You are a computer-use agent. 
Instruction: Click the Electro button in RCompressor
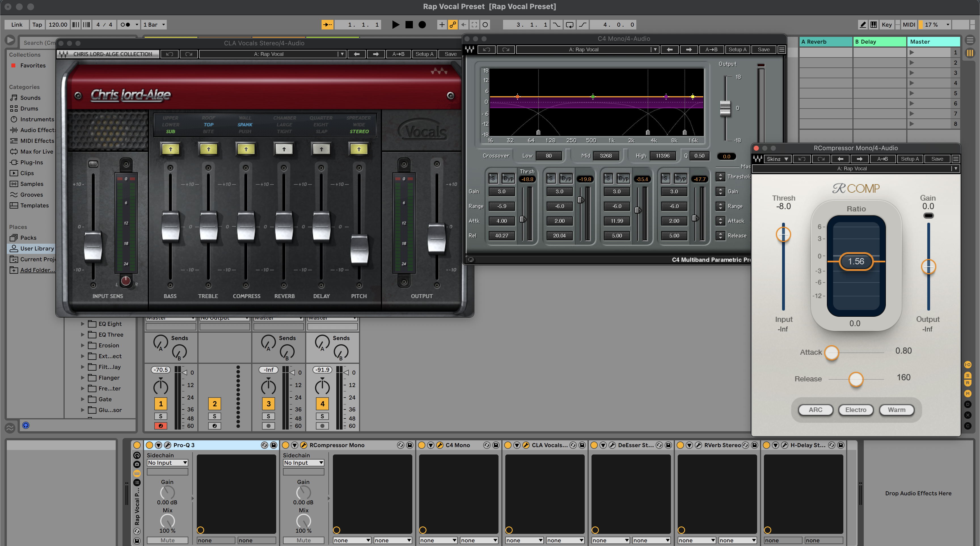point(856,410)
